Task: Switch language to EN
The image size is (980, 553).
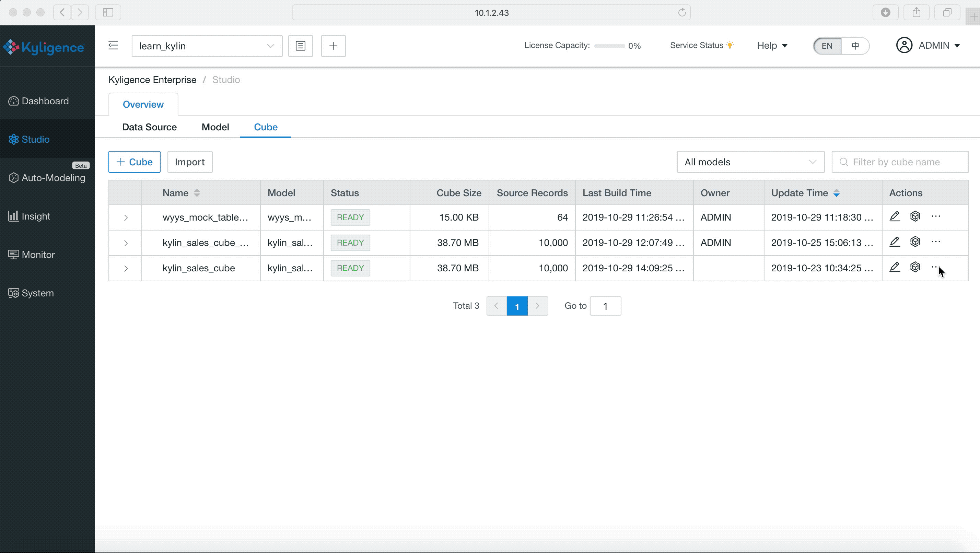Action: 827,46
